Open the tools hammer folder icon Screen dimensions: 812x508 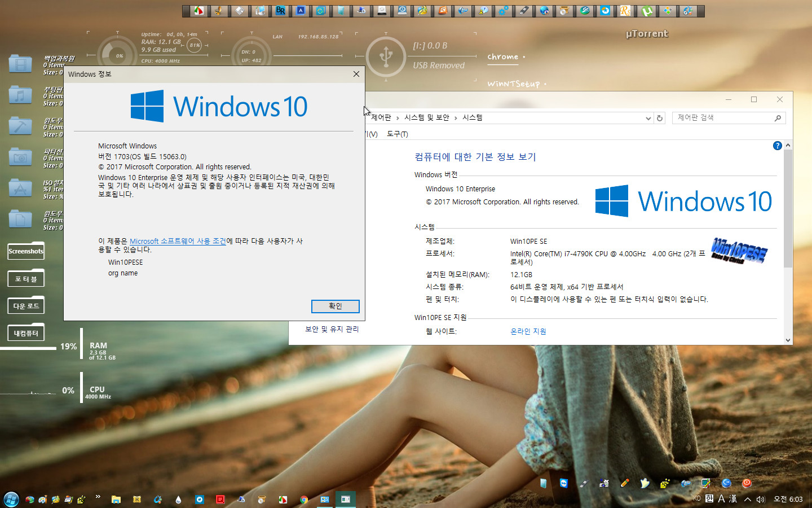(20, 126)
